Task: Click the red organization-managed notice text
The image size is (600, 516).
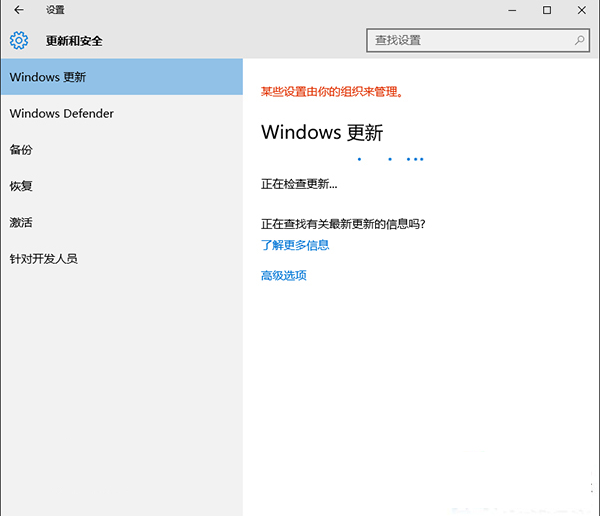Action: [x=331, y=92]
